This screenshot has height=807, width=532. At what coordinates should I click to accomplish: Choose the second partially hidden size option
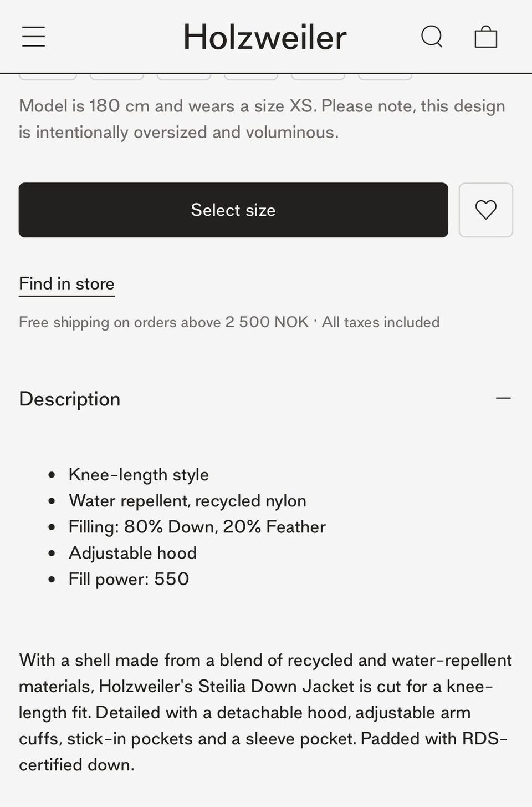pyautogui.click(x=117, y=77)
